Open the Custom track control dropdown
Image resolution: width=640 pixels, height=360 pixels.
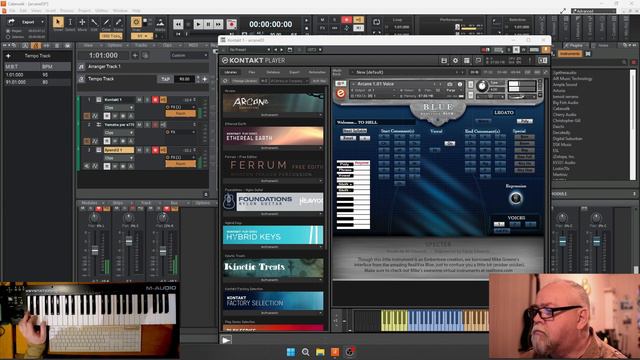click(x=189, y=56)
